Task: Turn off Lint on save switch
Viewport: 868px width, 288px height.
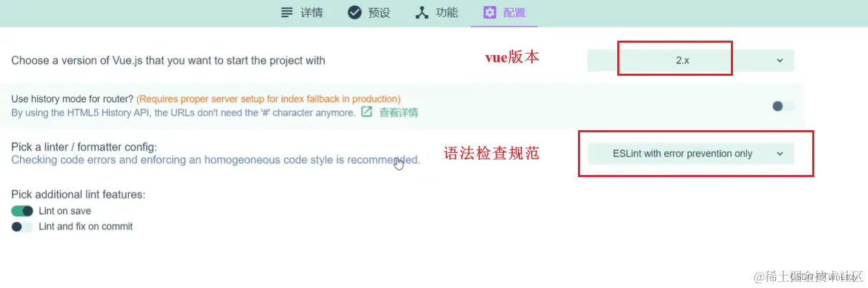Action: click(x=22, y=211)
